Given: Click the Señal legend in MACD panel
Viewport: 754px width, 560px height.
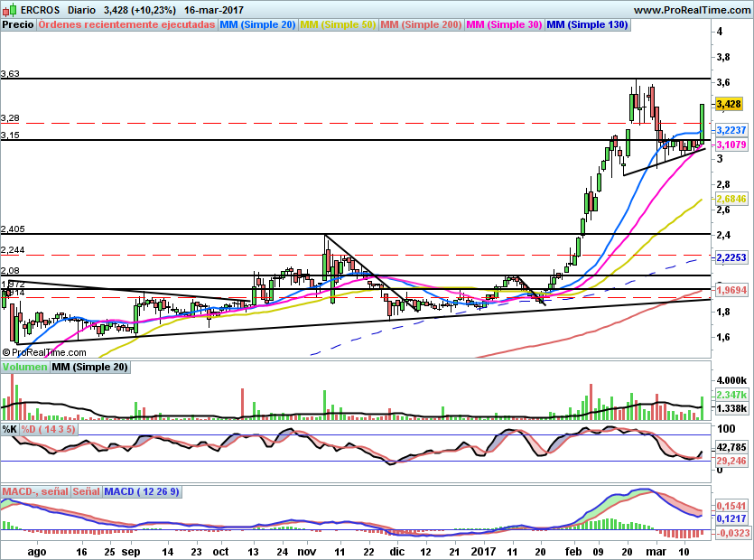Looking at the screenshot, I should tap(86, 491).
